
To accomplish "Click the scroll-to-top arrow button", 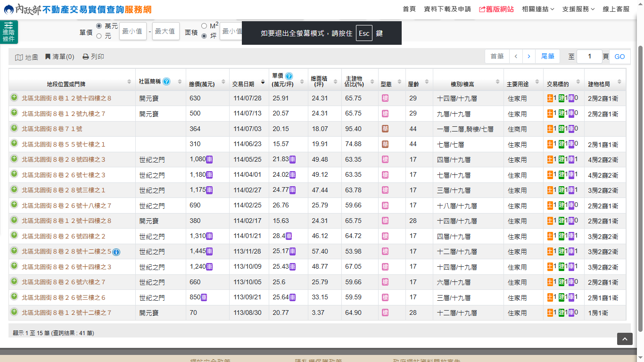I will coord(625,339).
